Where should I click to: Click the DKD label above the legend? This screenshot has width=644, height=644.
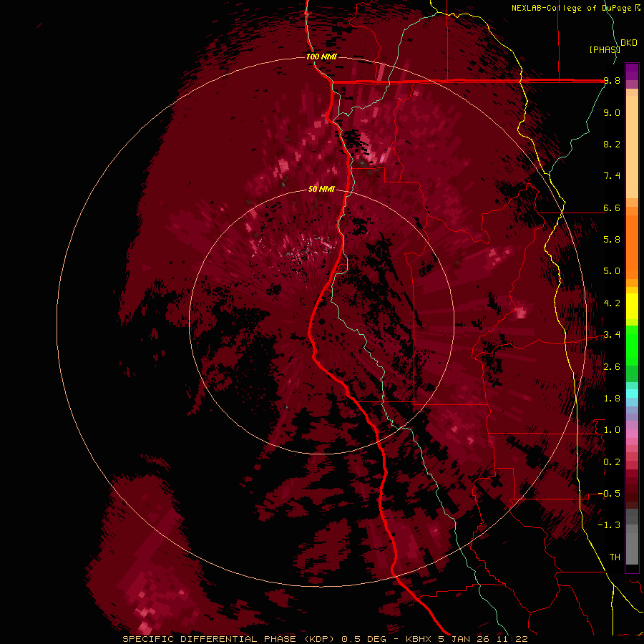click(x=629, y=43)
